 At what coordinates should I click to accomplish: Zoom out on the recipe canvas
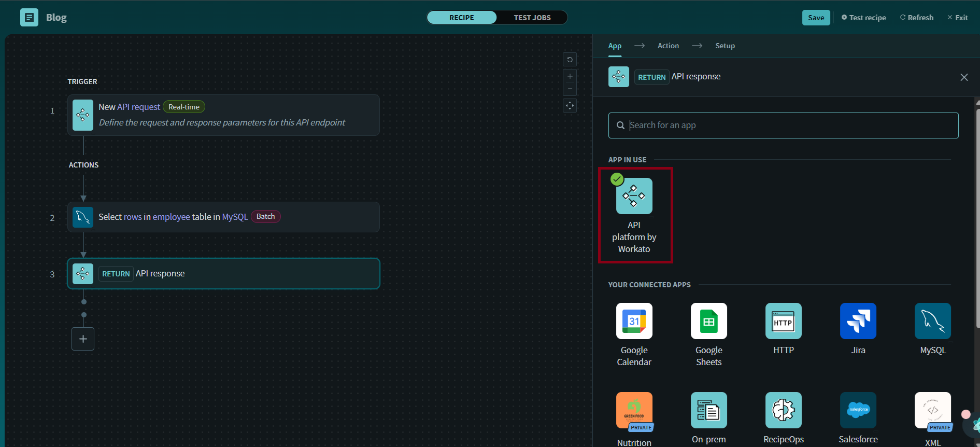(x=570, y=89)
